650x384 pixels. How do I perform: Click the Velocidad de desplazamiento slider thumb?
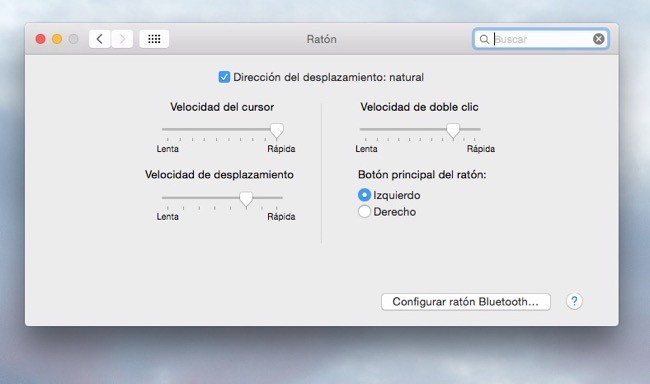(x=246, y=199)
